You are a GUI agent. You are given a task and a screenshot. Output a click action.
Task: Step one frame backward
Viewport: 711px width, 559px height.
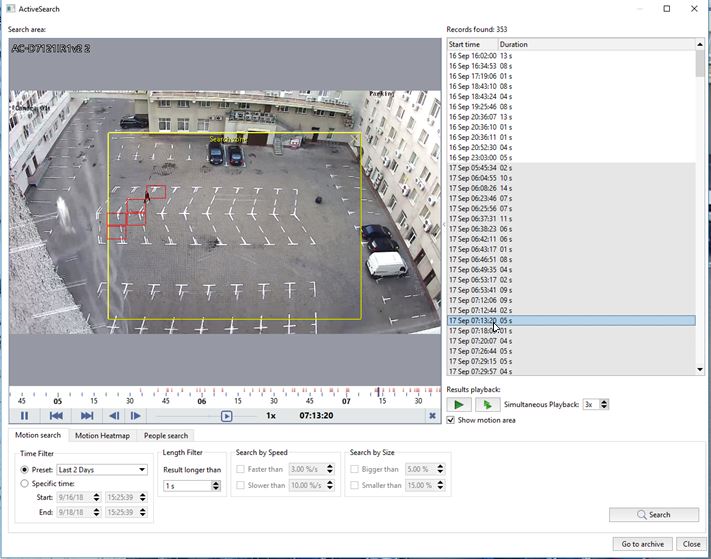(x=114, y=416)
